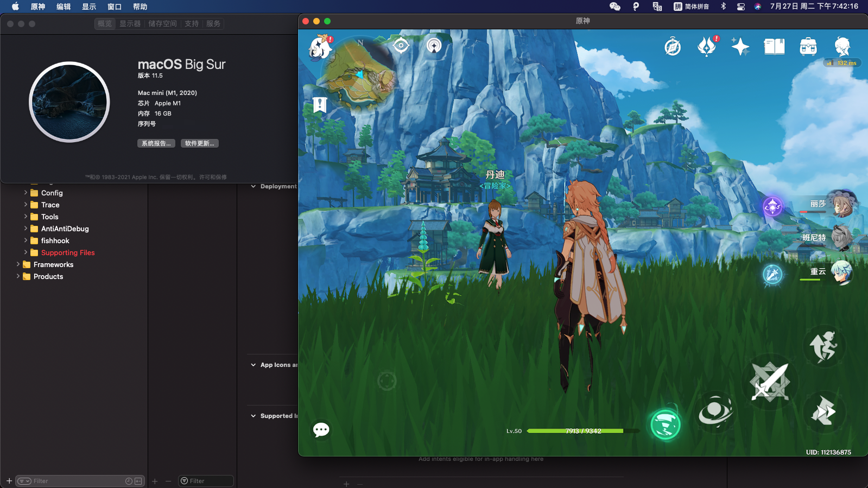Click the navigator Filter field bottom left
The image size is (868, 488).
(x=80, y=481)
